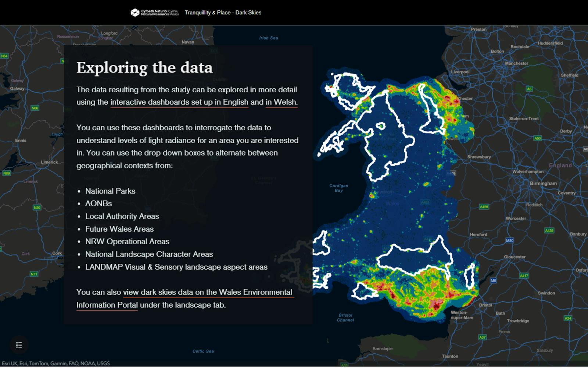Select the 'NRW Operational Areas' list item

127,241
